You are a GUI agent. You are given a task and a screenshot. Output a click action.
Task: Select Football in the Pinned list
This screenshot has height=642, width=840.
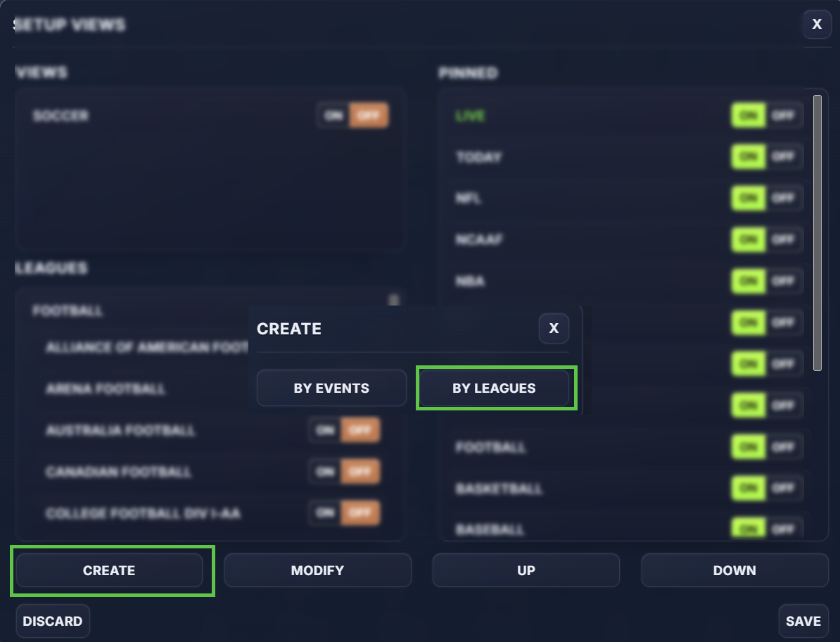click(490, 446)
